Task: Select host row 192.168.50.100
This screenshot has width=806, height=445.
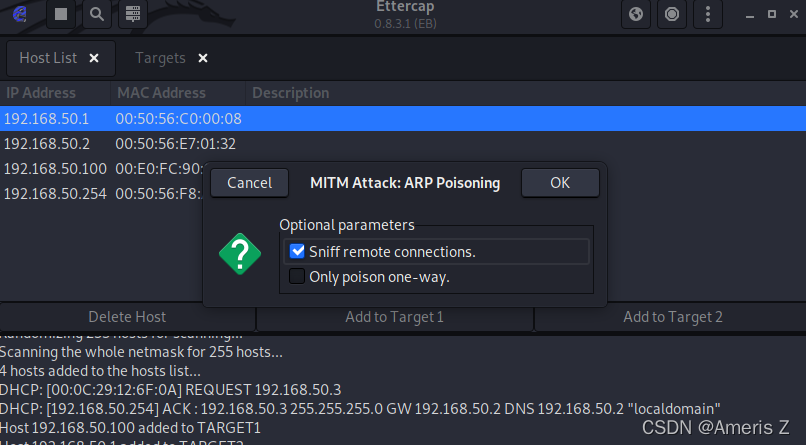Action: click(102, 169)
